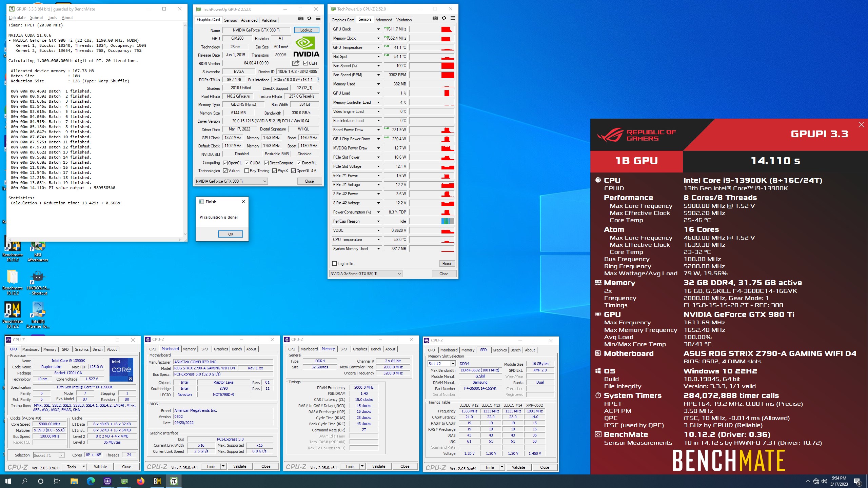Image resolution: width=868 pixels, height=488 pixels.
Task: Toggle the Ray Tracing checkbox
Action: click(246, 171)
